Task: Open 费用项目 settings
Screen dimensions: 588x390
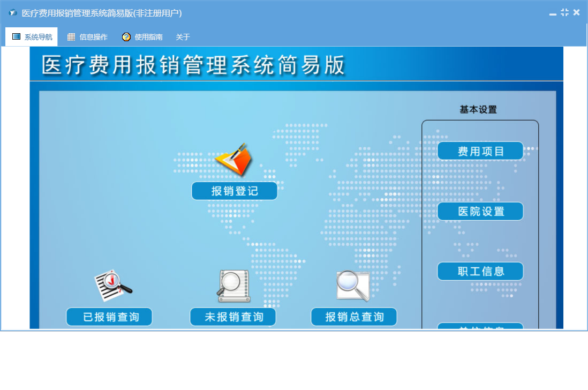Action: (x=480, y=151)
